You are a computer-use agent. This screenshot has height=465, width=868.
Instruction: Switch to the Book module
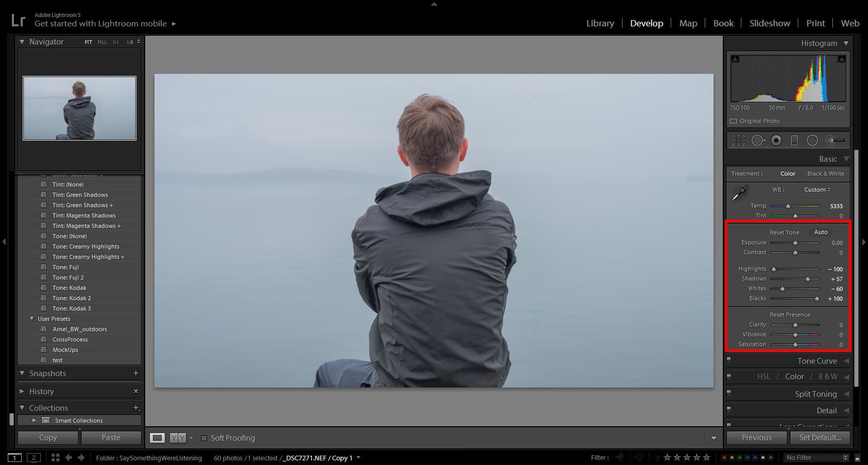[x=723, y=23]
